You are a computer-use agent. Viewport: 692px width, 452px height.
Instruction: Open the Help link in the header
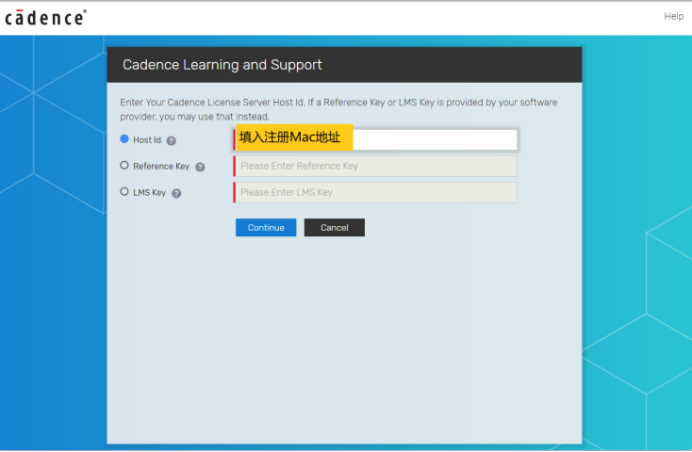point(673,16)
